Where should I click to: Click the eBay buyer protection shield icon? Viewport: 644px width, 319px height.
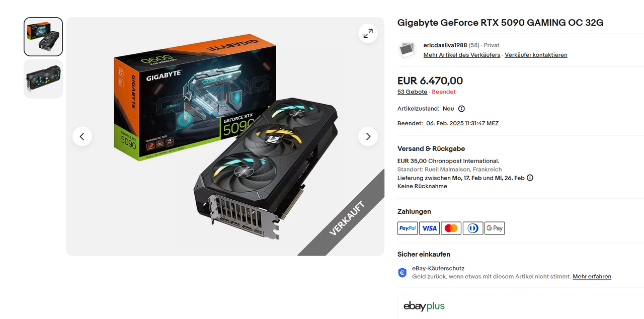pyautogui.click(x=402, y=273)
